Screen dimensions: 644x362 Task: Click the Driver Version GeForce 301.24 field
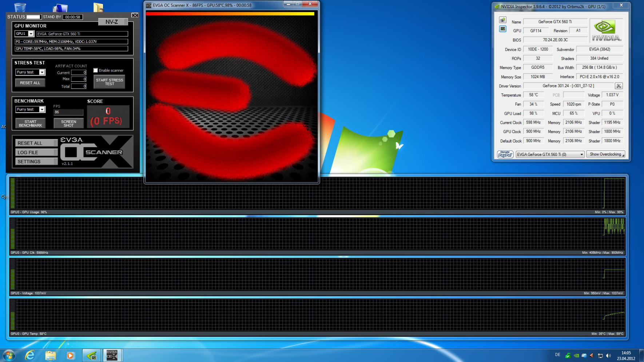pos(568,86)
